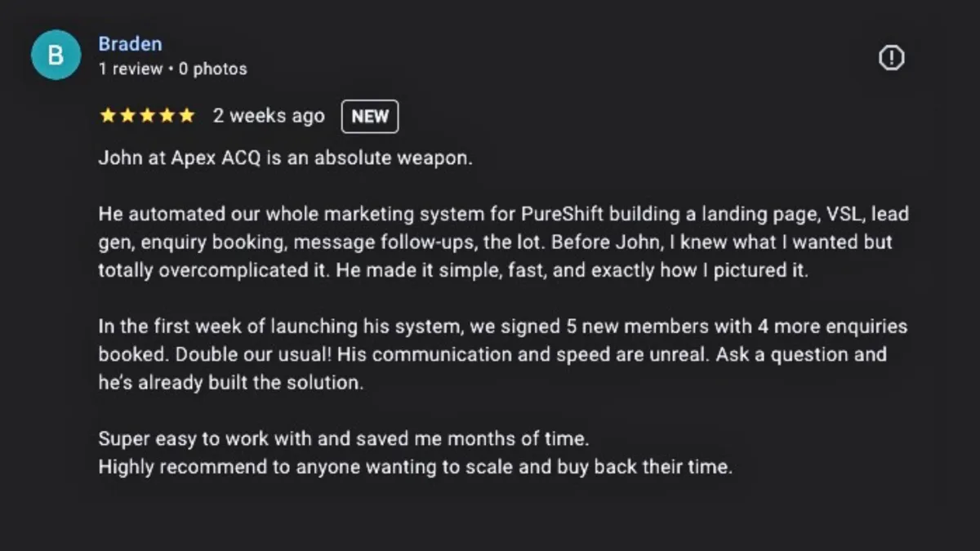980x551 pixels.
Task: Click Braden's teal profile avatar
Action: 56,56
